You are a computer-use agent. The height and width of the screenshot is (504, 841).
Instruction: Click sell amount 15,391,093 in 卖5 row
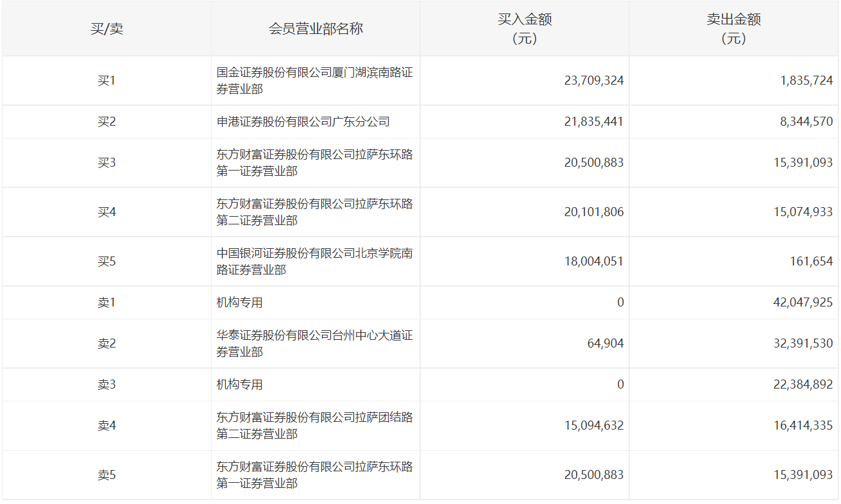803,475
